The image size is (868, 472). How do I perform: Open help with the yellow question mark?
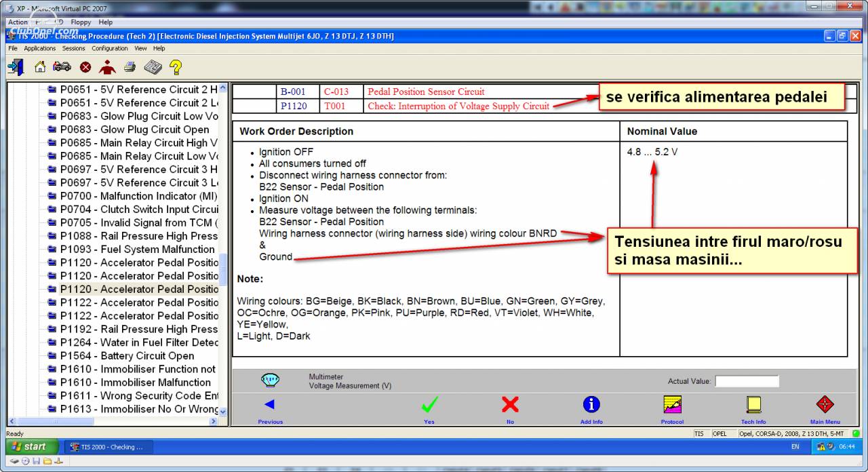click(176, 67)
